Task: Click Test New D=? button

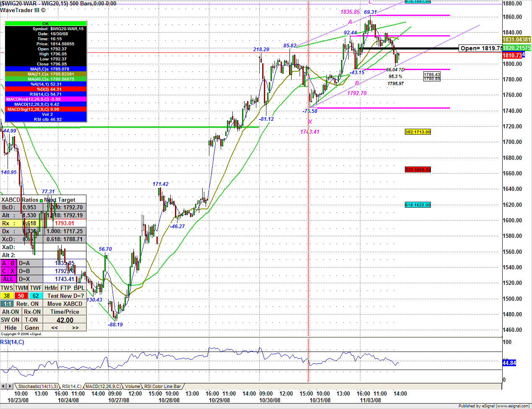Action: pyautogui.click(x=65, y=296)
